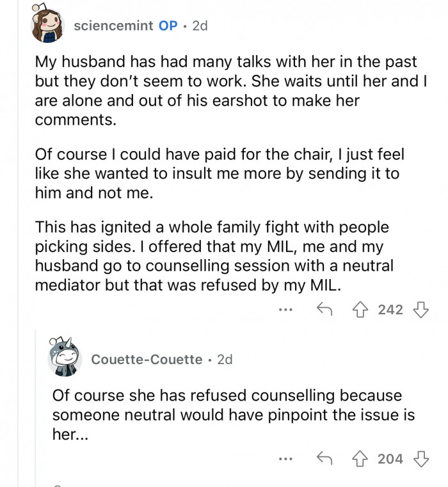Open sciencemint's avatar profile picture
The image size is (448, 487).
(47, 26)
